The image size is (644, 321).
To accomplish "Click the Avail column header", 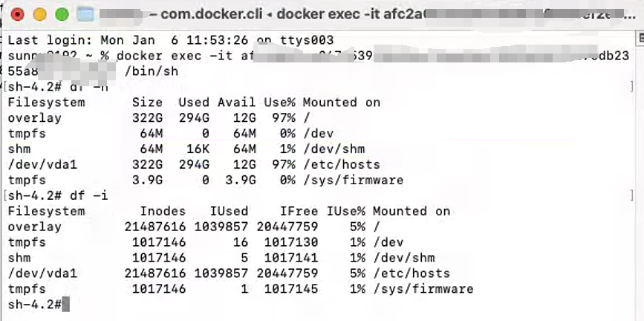I will tap(236, 103).
